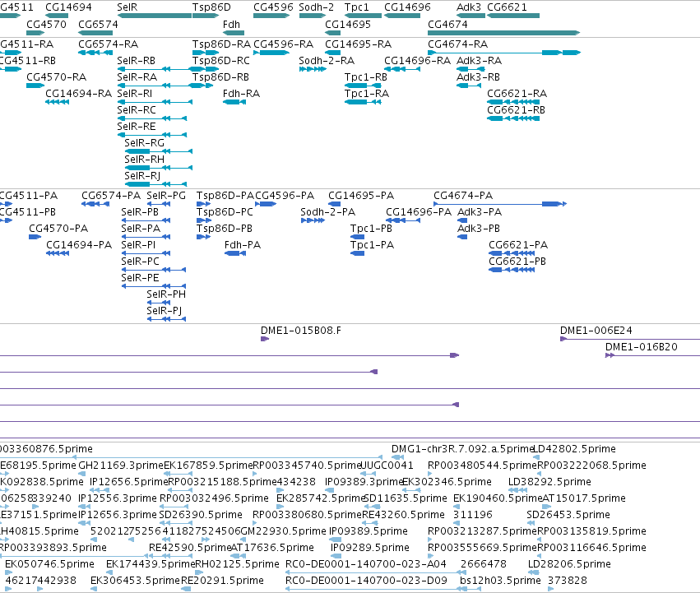
Task: Click the CG6621-RB transcript
Action: pyautogui.click(x=513, y=118)
